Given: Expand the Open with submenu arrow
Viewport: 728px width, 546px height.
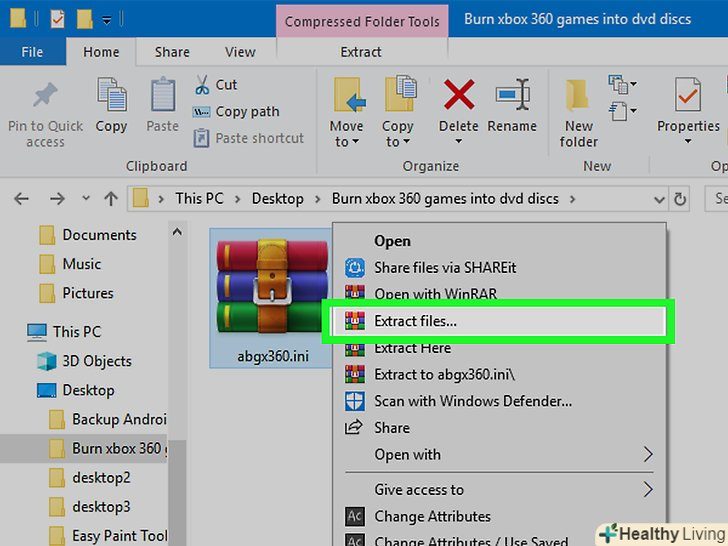Looking at the screenshot, I should tap(649, 454).
